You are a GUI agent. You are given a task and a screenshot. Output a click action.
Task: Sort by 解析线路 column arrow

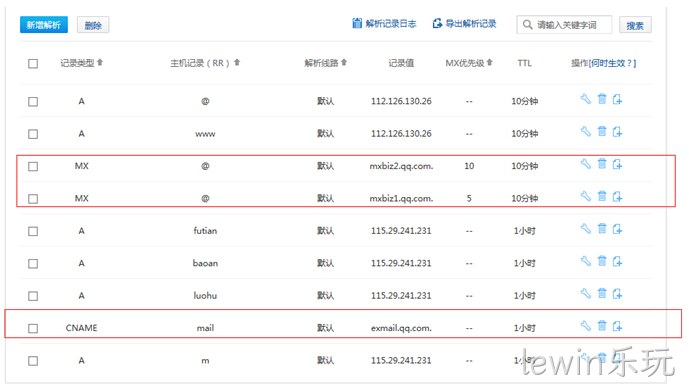click(x=344, y=62)
